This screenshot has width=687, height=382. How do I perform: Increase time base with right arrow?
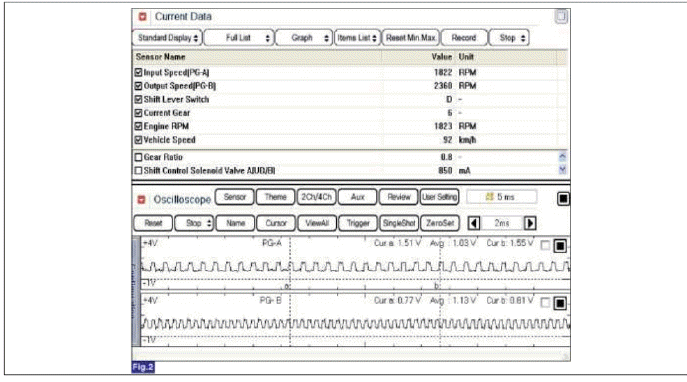pyautogui.click(x=530, y=223)
